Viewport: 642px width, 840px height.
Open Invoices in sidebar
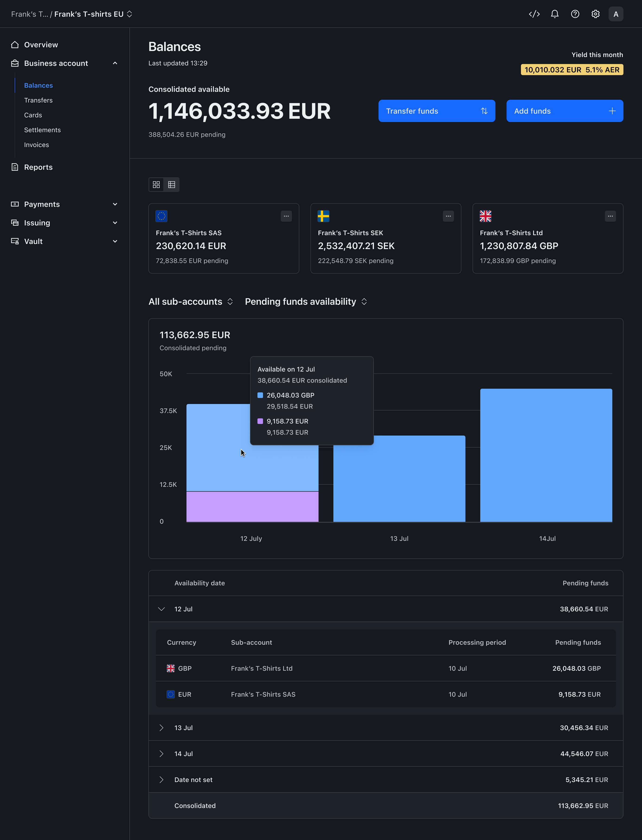36,145
